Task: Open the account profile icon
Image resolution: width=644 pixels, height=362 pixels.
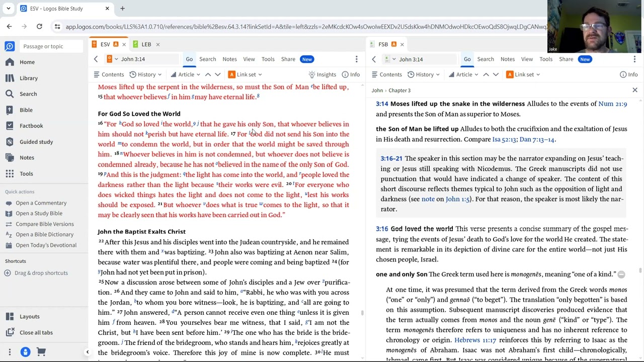Action: tap(25, 352)
